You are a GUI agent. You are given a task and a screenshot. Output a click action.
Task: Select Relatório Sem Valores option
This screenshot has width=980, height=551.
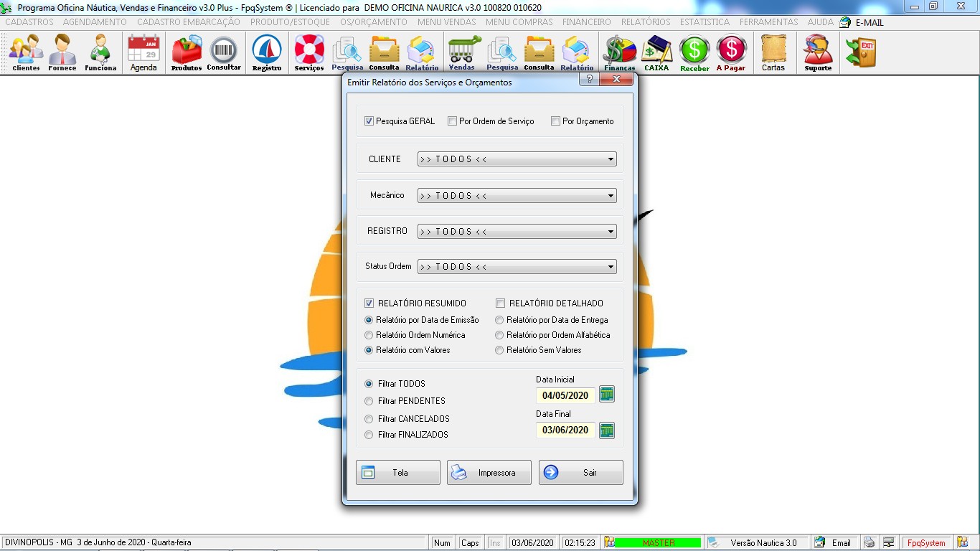[x=499, y=350]
